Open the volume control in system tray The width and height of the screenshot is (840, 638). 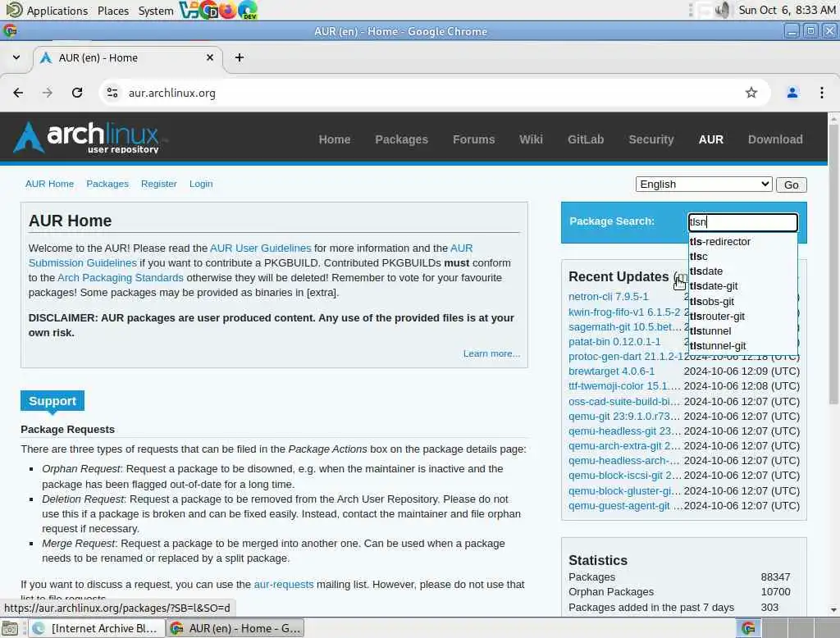723,10
